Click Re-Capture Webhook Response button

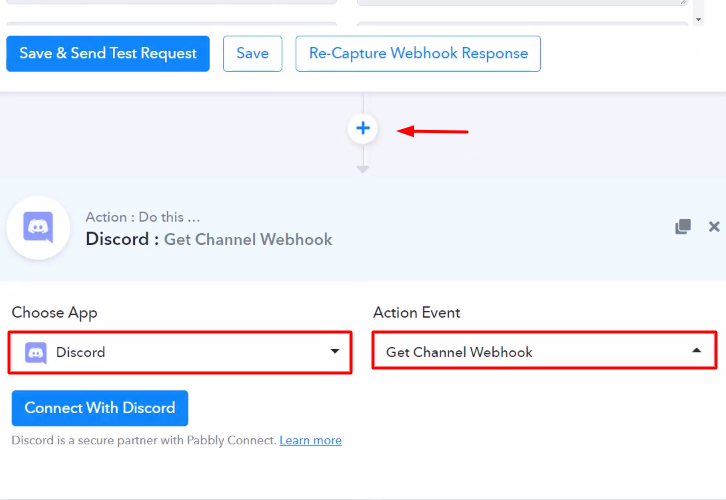pos(418,54)
